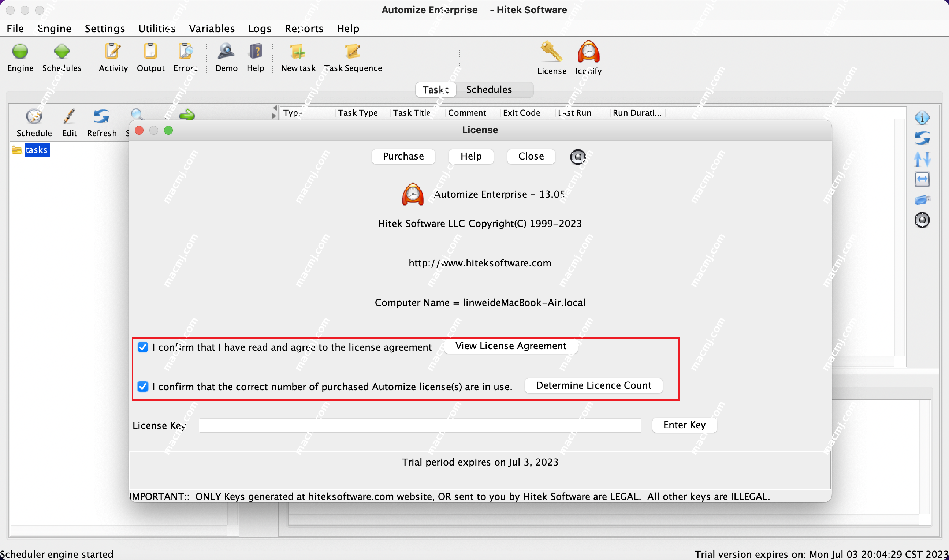
Task: Click the round settings icon on right sidebar
Action: point(922,220)
